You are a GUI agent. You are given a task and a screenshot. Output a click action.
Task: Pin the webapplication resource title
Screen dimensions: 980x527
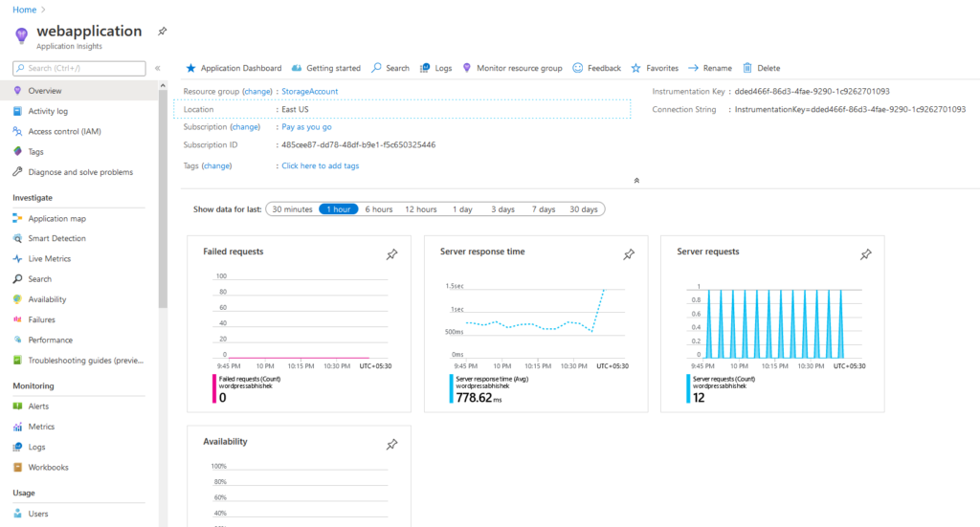[x=163, y=32]
